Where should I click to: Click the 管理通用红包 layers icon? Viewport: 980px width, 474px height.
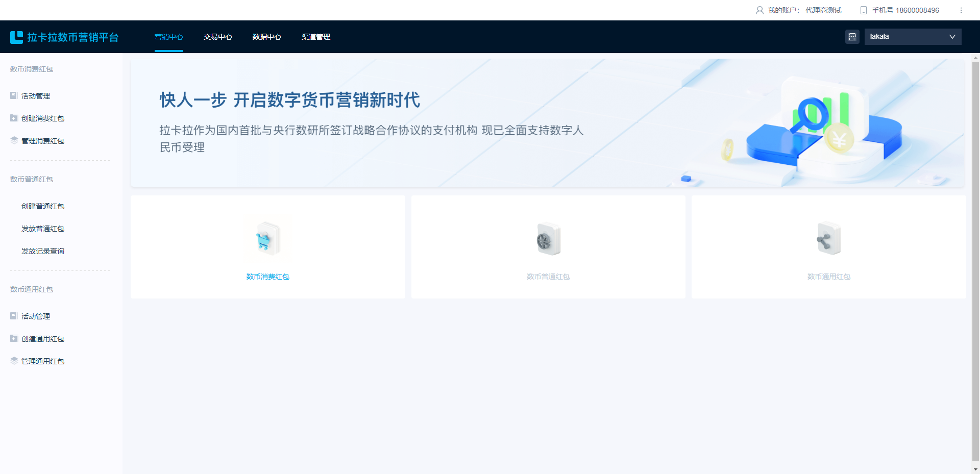tap(14, 361)
